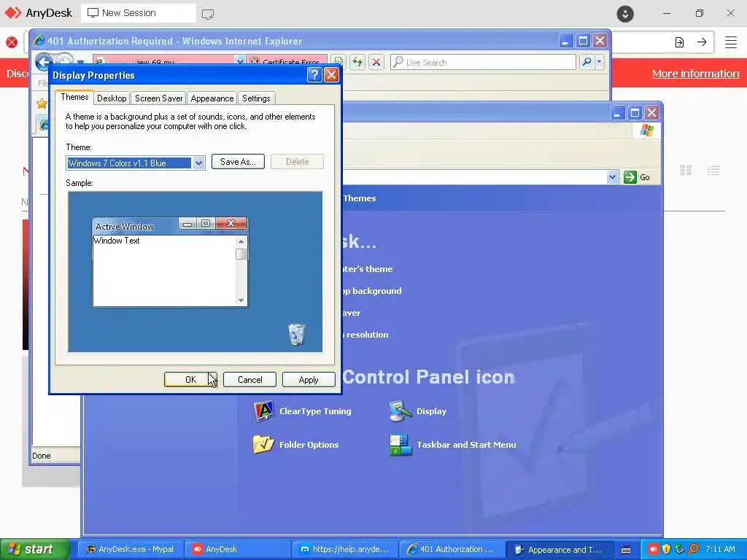Click the Live Search magnifier button

coord(587,62)
